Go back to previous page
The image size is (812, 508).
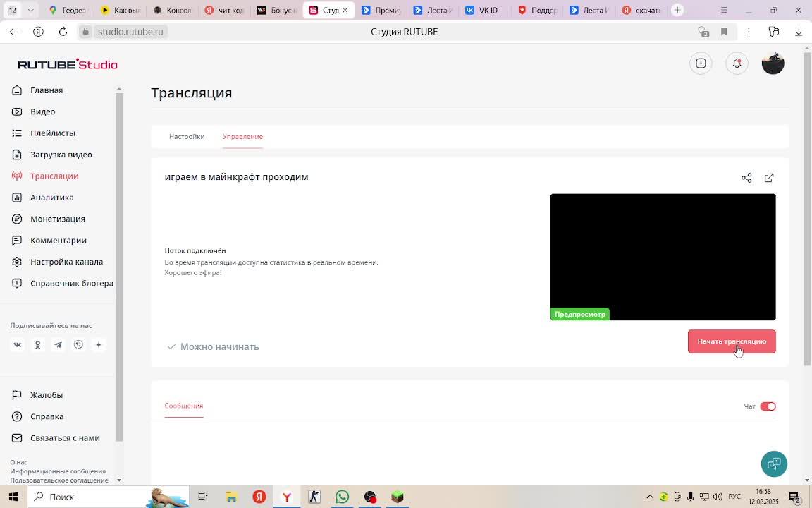pos(13,32)
